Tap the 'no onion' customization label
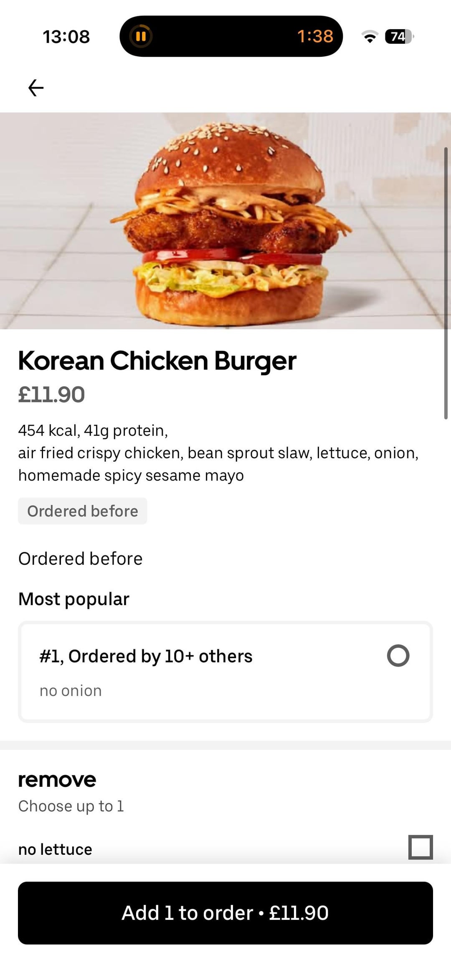Image resolution: width=451 pixels, height=980 pixels. 71,691
